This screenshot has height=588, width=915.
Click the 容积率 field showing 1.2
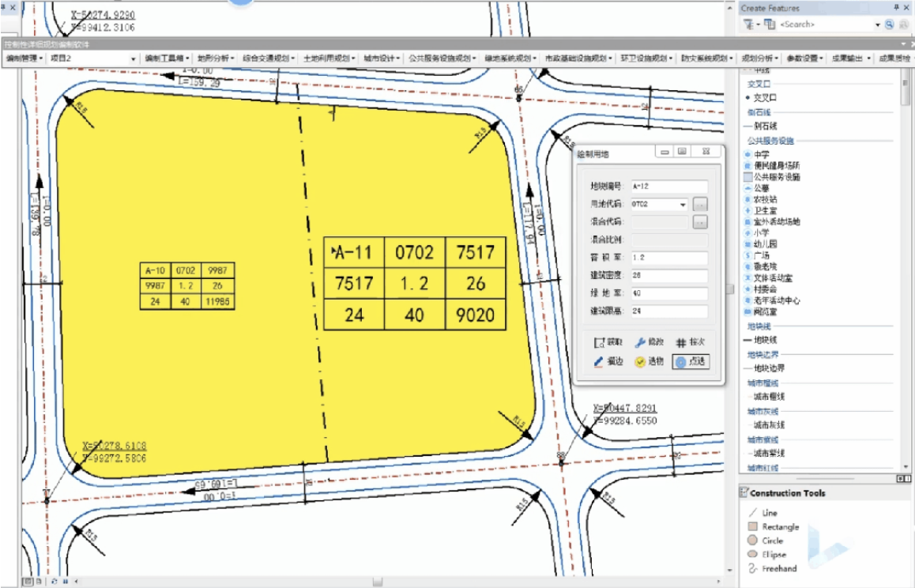coord(669,258)
